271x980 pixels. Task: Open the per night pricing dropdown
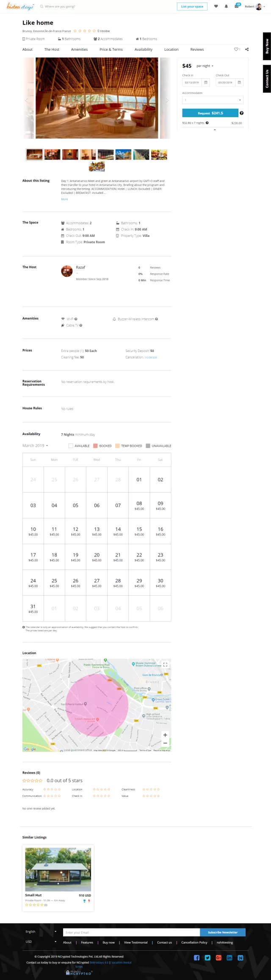pyautogui.click(x=205, y=66)
